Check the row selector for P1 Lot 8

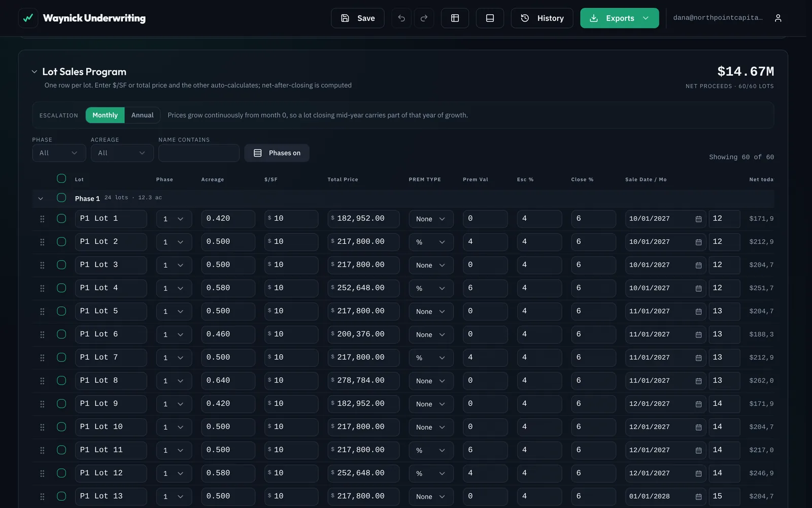coord(61,380)
